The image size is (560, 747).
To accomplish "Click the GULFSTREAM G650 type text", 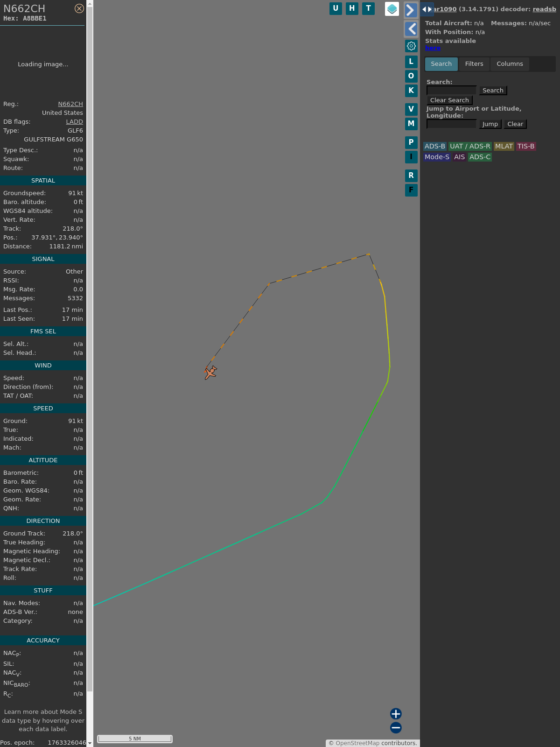I will 53,140.
